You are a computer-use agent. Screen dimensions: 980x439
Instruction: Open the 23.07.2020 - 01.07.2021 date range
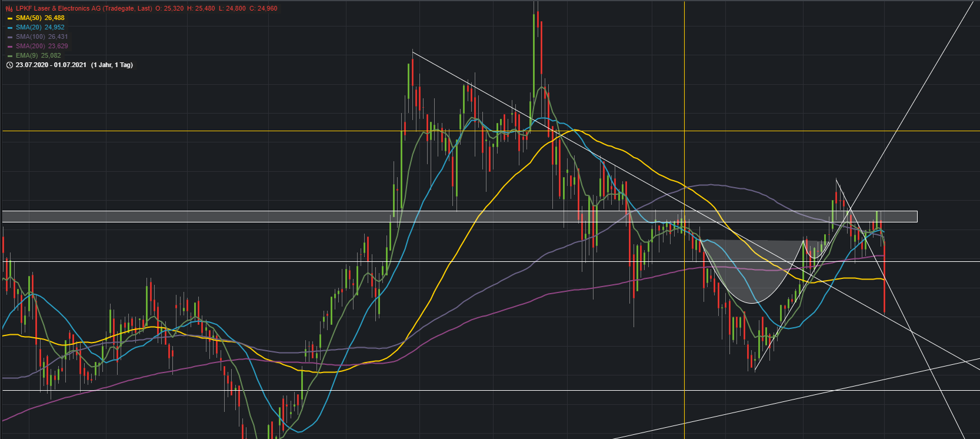51,65
